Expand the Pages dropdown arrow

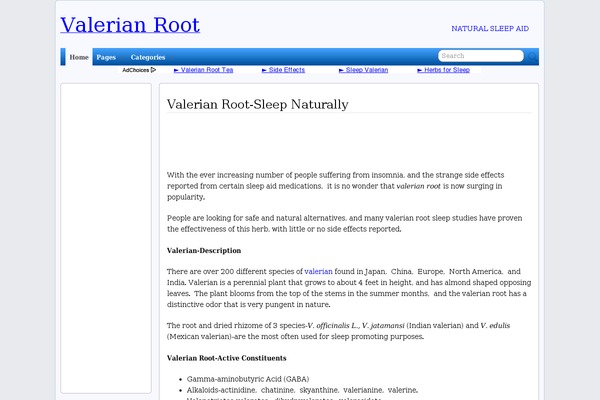click(122, 58)
